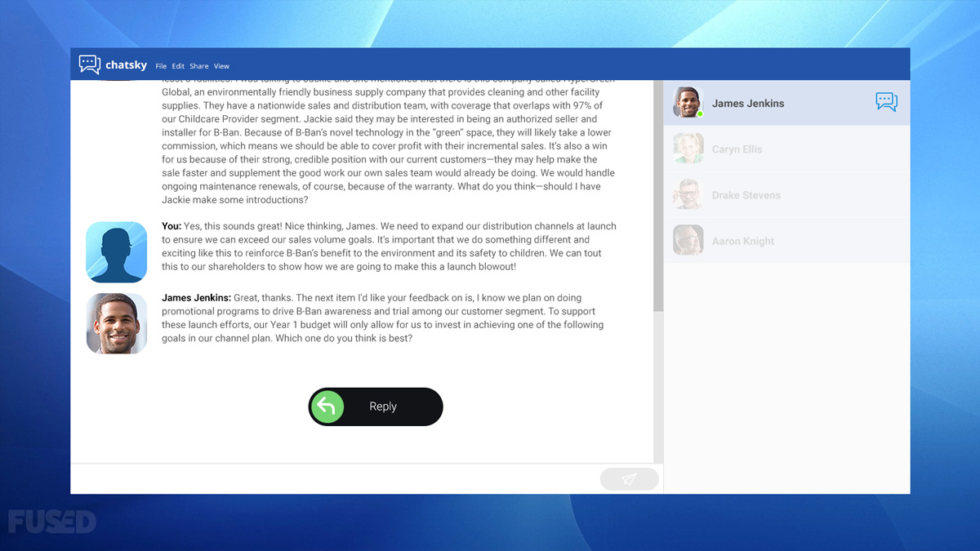
Task: Click James Jenkins photo in chat message
Action: [x=117, y=323]
